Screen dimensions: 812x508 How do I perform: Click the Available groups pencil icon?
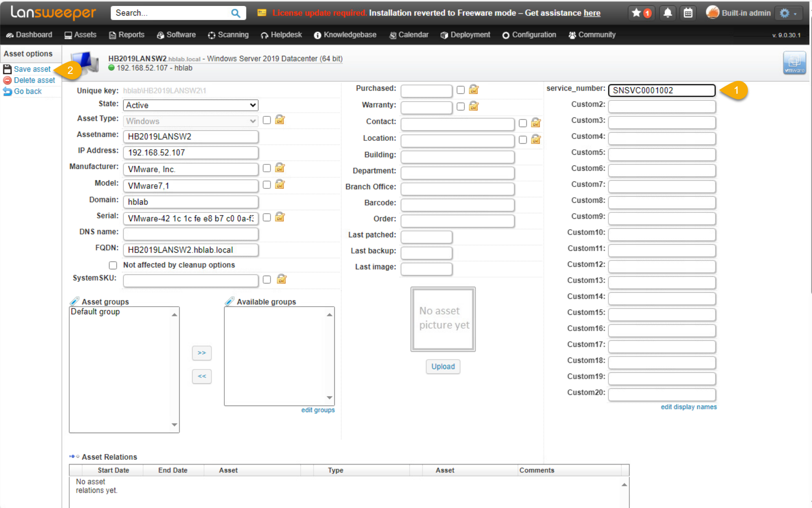pyautogui.click(x=229, y=301)
